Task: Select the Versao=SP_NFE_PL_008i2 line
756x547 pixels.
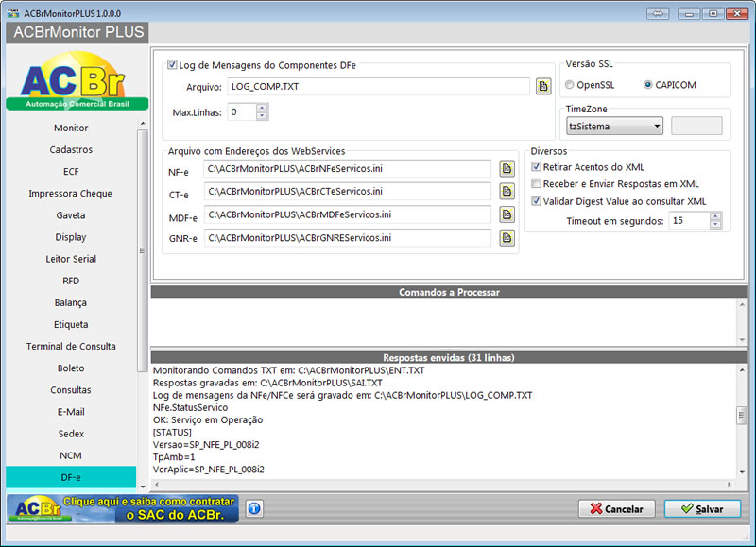Action: (x=206, y=444)
